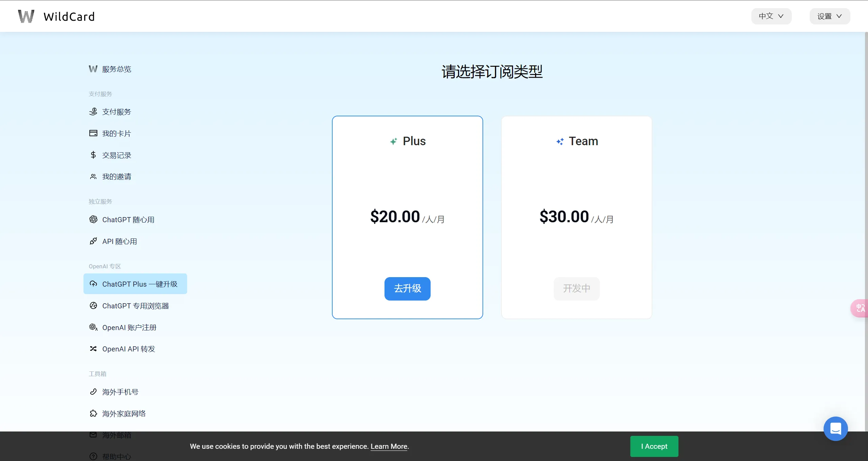Select the Plus plan title

414,141
